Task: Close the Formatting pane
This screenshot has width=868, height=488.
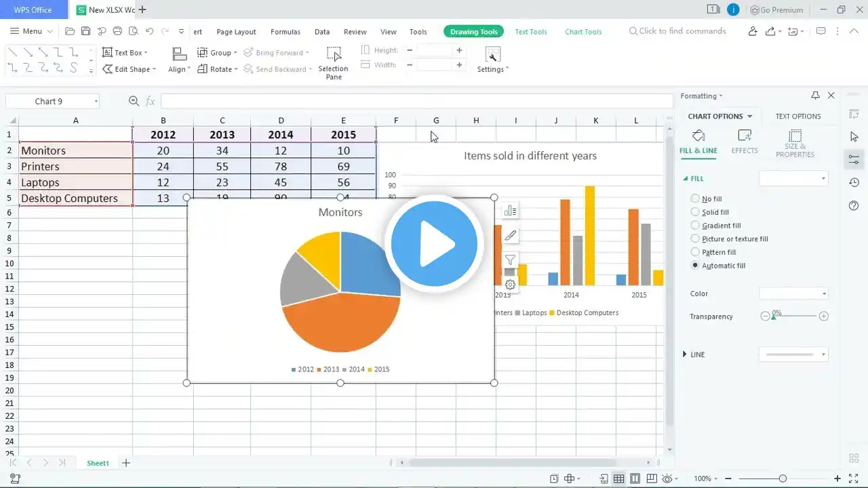Action: point(831,96)
